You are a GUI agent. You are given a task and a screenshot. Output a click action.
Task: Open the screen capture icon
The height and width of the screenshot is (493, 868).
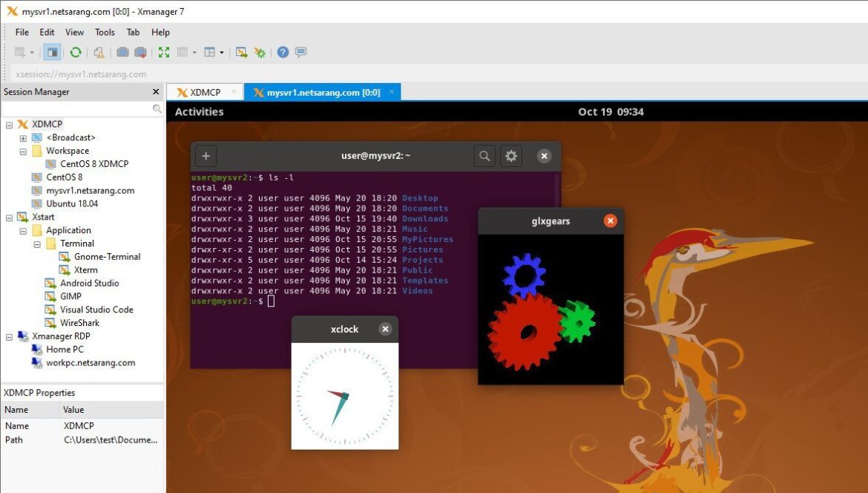(x=122, y=52)
